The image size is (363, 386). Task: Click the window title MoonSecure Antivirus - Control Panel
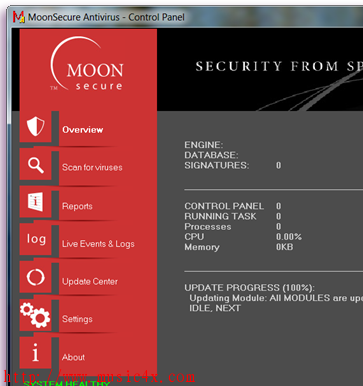click(106, 17)
